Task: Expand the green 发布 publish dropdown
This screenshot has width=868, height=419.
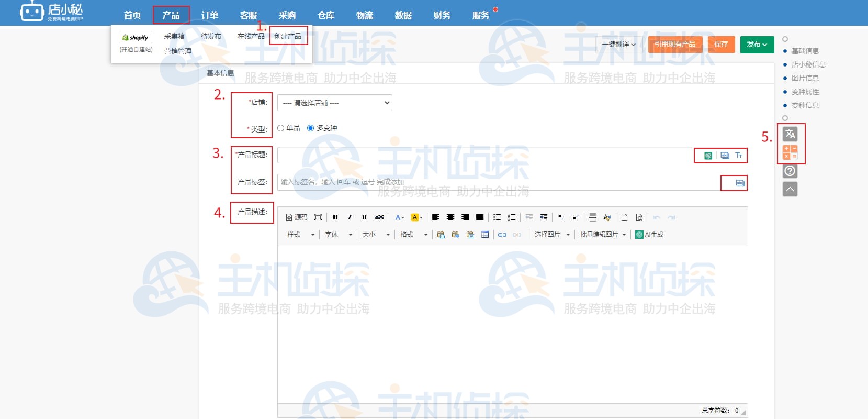Action: tap(757, 45)
